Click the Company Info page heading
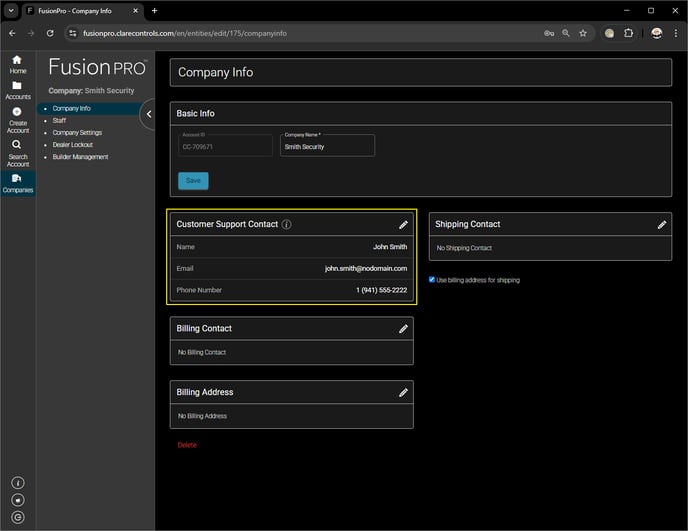 (215, 72)
